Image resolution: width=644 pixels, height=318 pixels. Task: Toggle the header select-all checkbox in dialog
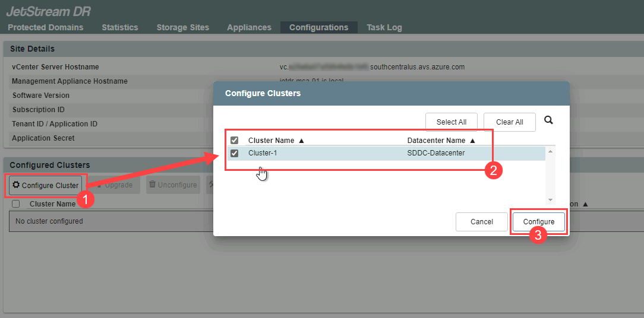coord(235,141)
